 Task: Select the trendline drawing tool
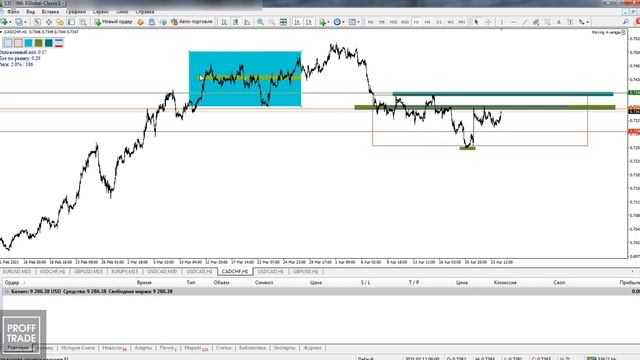click(525, 22)
